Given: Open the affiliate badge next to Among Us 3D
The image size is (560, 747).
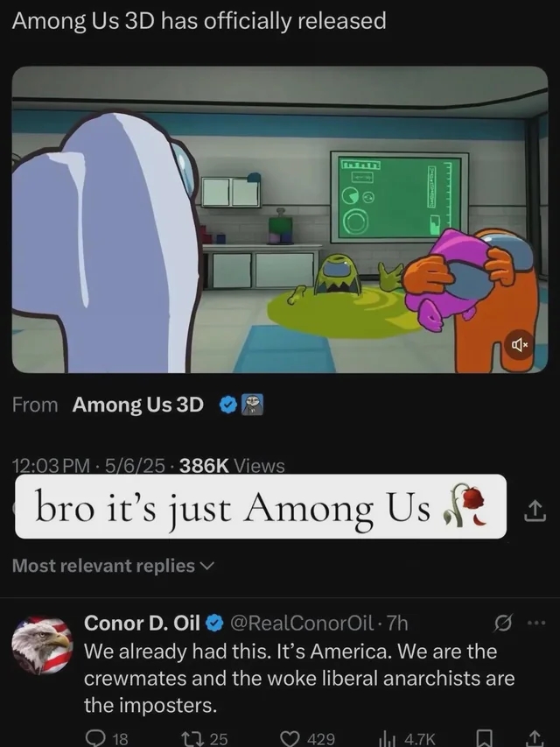Looking at the screenshot, I should [253, 405].
